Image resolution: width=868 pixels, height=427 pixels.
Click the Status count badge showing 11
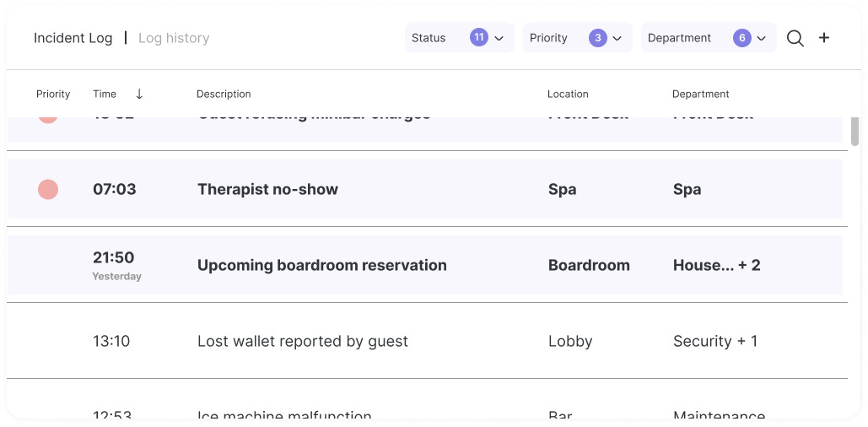[479, 38]
